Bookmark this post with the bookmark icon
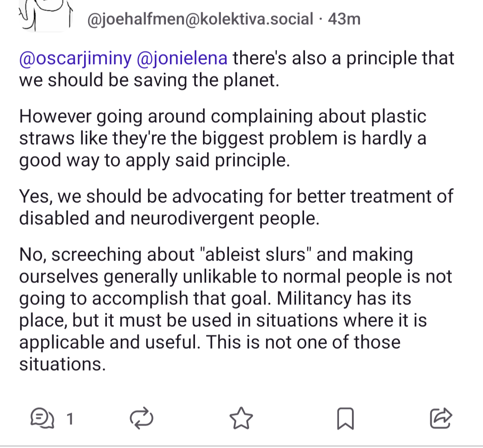 pos(346,418)
